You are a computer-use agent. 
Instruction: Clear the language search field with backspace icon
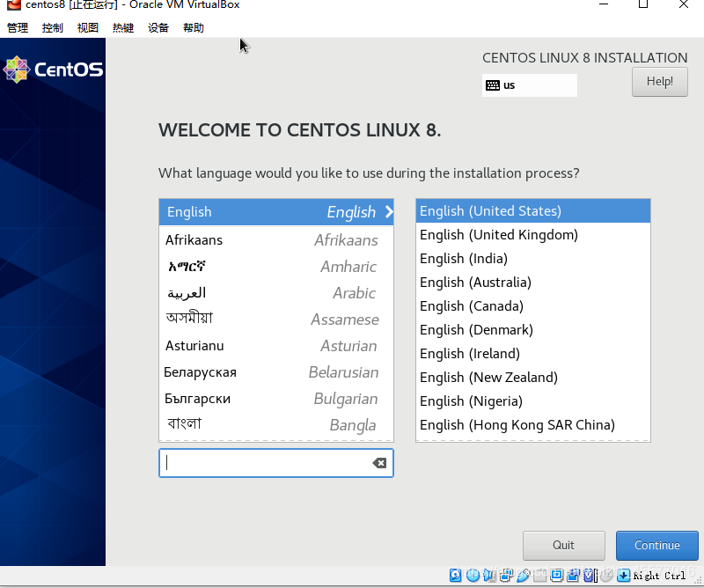pos(379,463)
